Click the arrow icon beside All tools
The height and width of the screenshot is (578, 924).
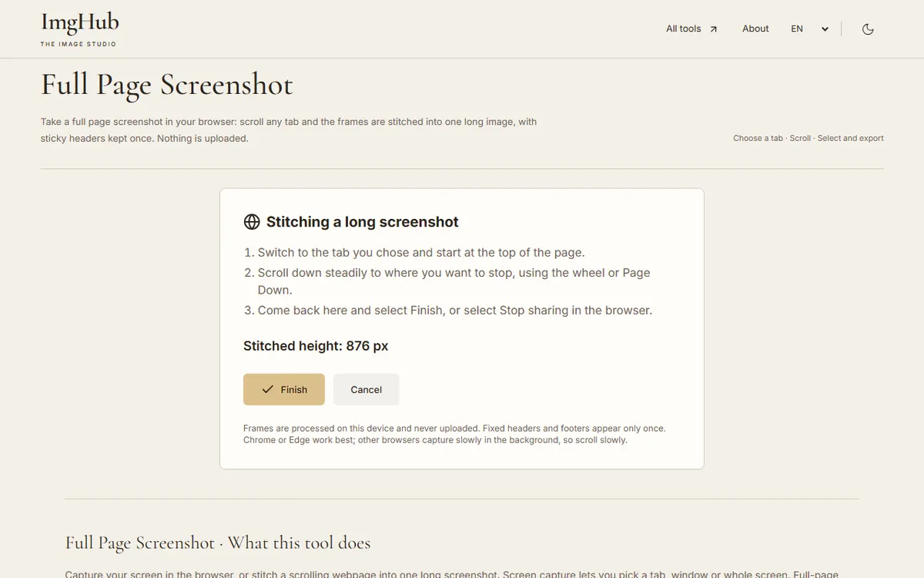point(713,29)
